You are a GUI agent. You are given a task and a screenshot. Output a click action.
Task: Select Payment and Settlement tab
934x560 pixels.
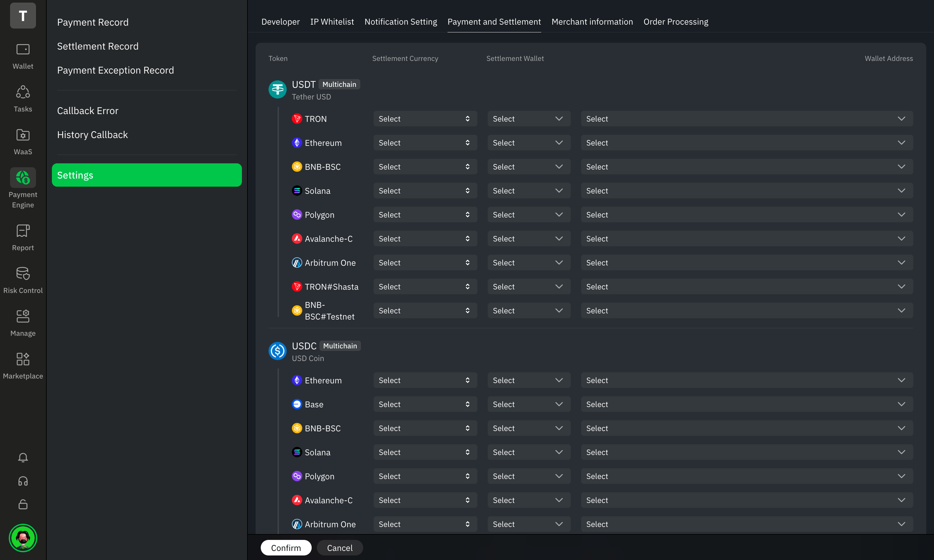click(494, 22)
